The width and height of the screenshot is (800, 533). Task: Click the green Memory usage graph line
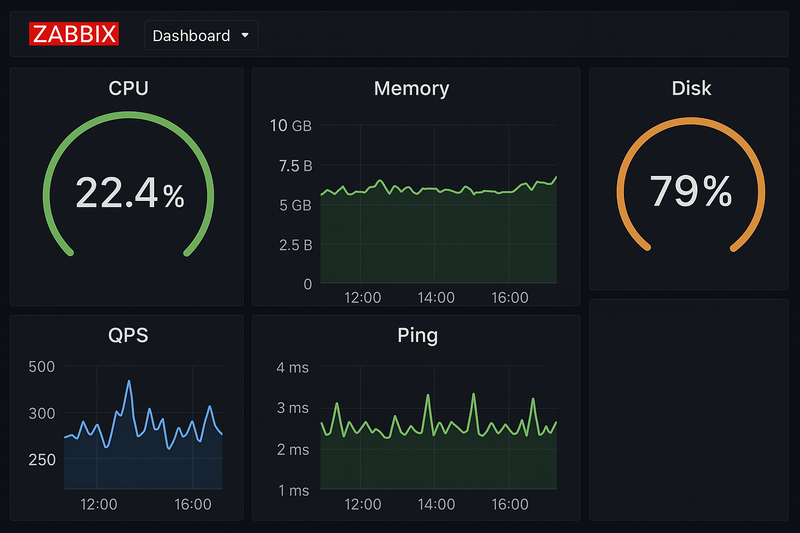440,189
